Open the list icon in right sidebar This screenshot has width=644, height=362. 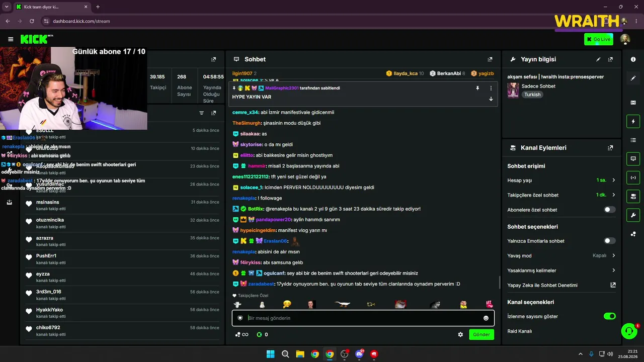click(633, 140)
